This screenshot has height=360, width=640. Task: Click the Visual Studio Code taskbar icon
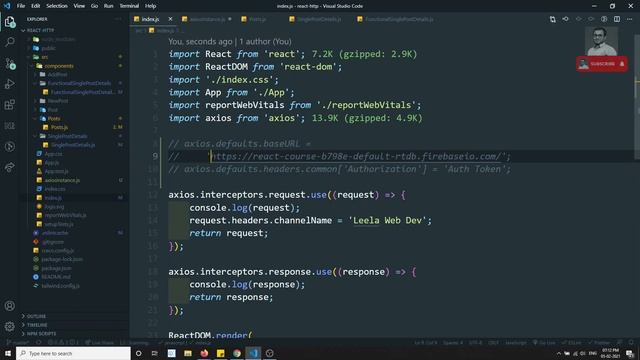click(x=253, y=353)
